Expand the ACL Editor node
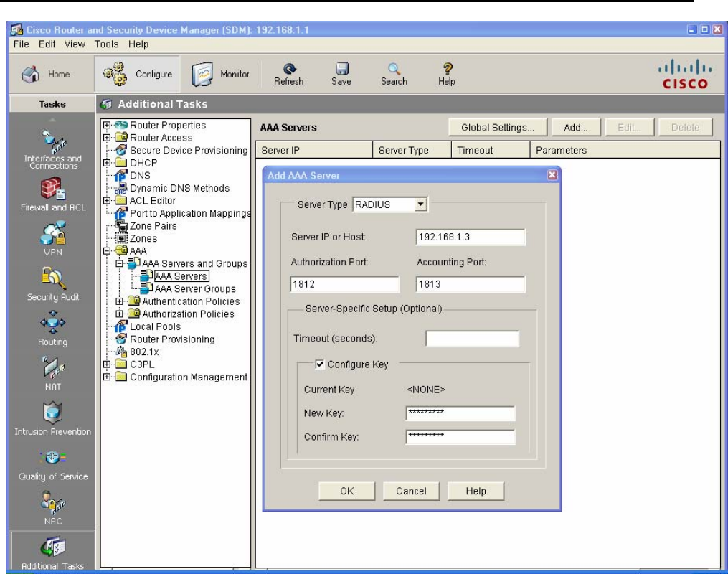This screenshot has height=574, width=728. 107,201
